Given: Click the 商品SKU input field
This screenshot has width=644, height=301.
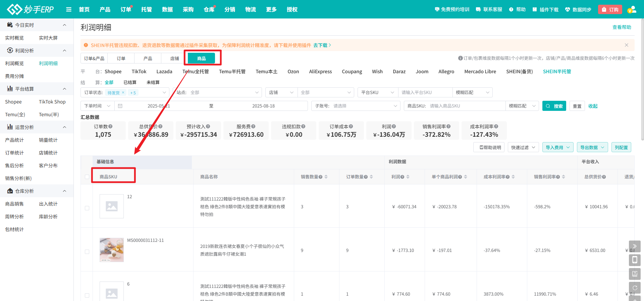Looking at the screenshot, I should tap(466, 106).
